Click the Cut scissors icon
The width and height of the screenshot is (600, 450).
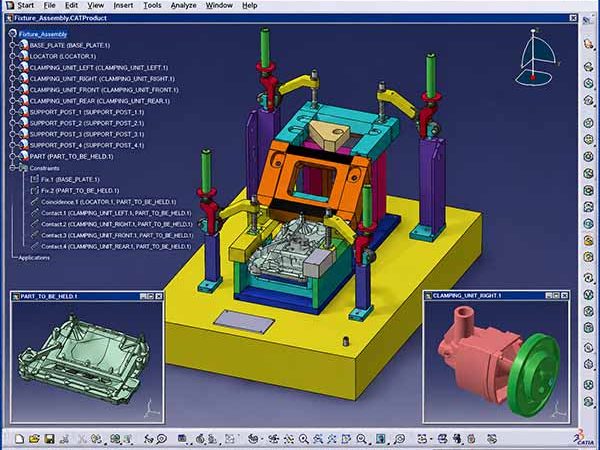tap(82, 439)
